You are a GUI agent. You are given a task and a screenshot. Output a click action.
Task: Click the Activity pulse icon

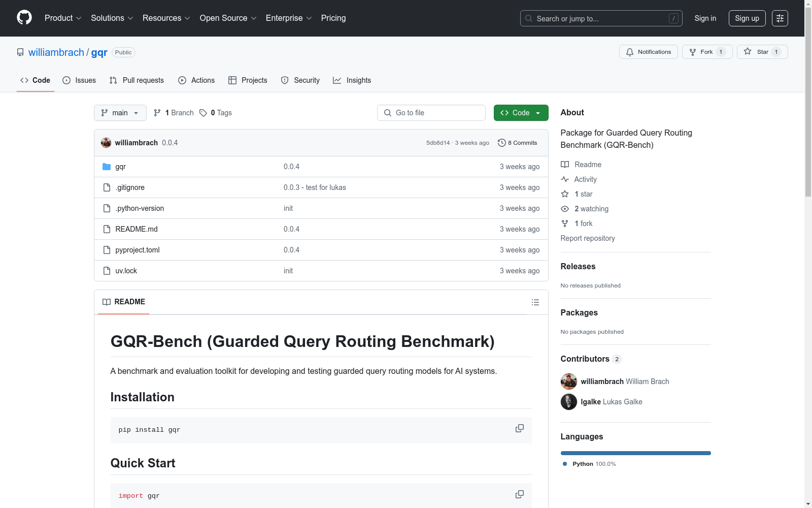565,179
